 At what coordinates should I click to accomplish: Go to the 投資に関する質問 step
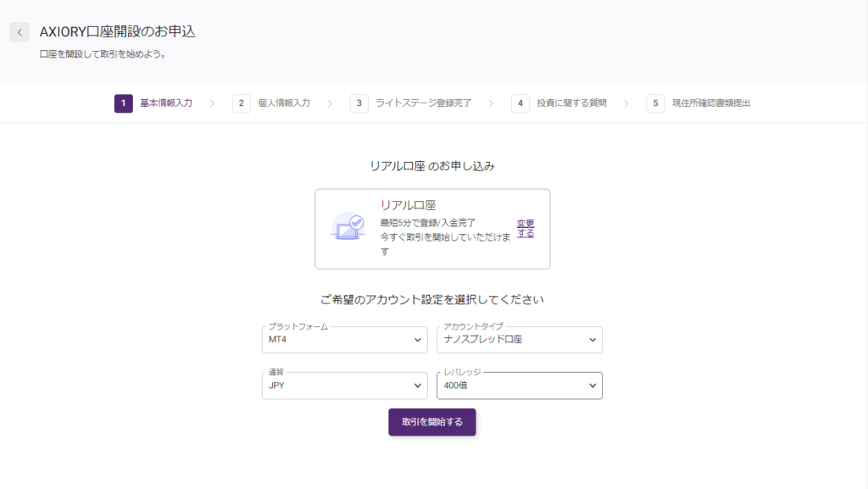click(571, 103)
